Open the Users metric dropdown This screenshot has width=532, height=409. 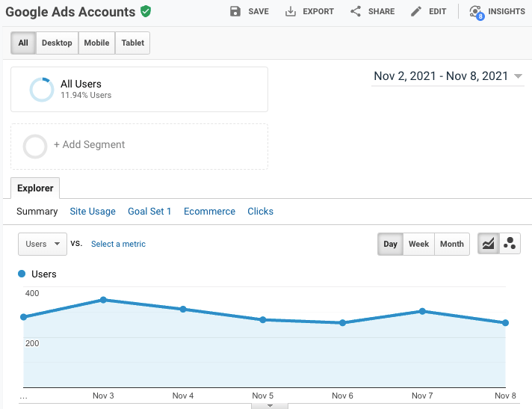(43, 244)
